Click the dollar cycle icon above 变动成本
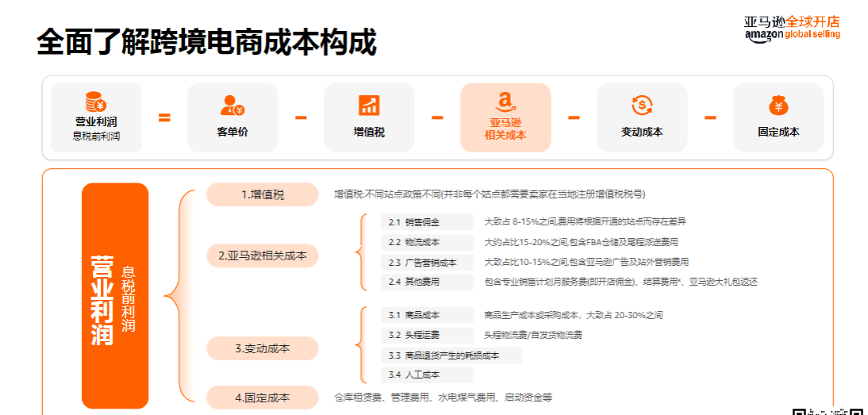This screenshot has height=415, width=868. 642,105
